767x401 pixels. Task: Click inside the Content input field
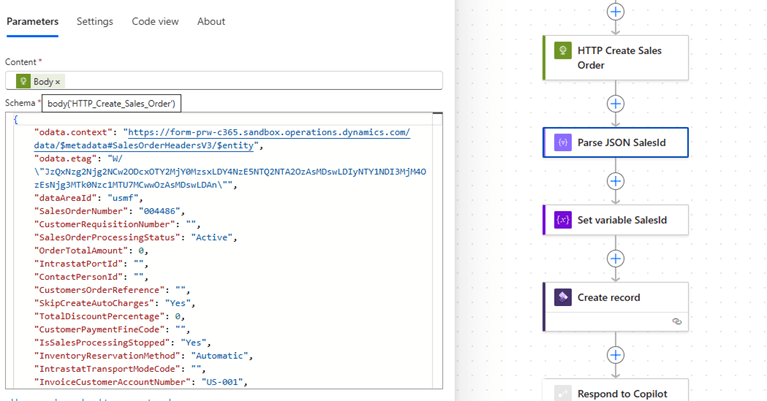tap(250, 81)
